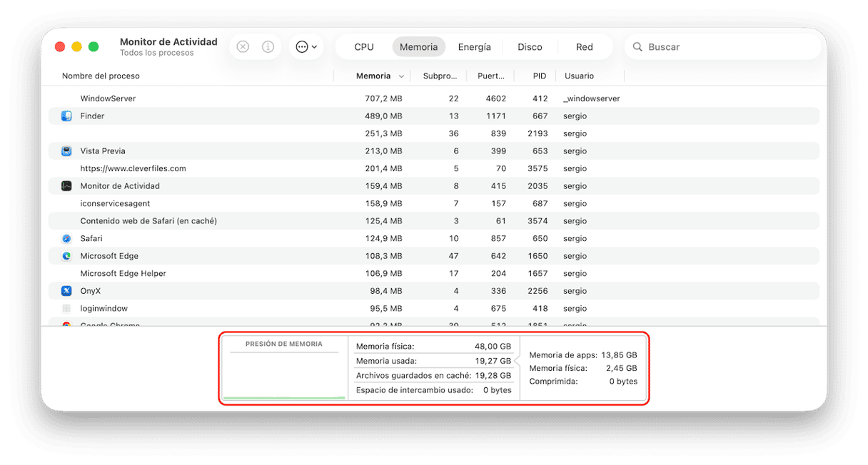Image resolution: width=868 pixels, height=465 pixels.
Task: Click PID 3575 cell
Action: click(538, 168)
